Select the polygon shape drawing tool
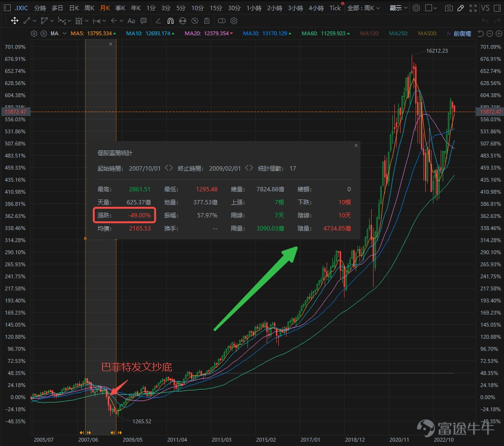This screenshot has height=446, width=504. click(44, 21)
